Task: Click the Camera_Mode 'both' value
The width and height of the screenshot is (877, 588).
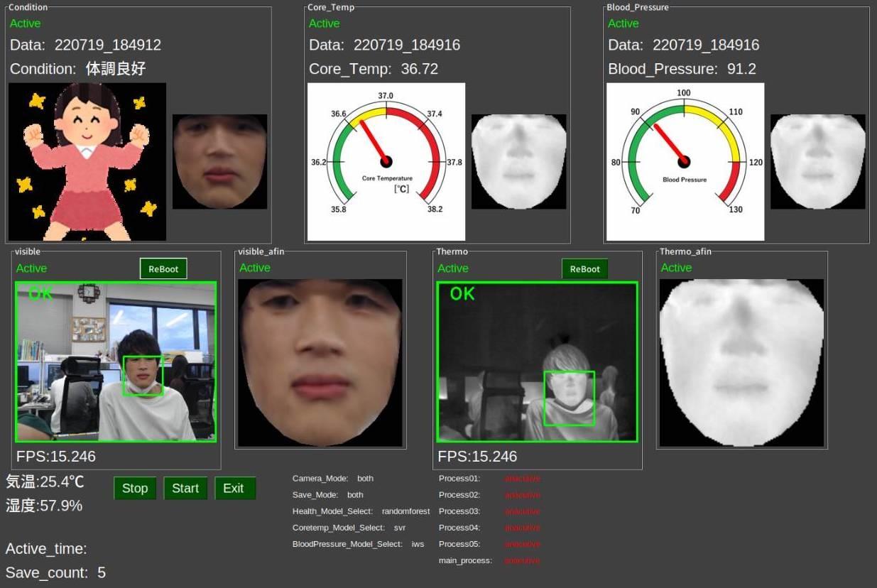Action: pos(365,479)
